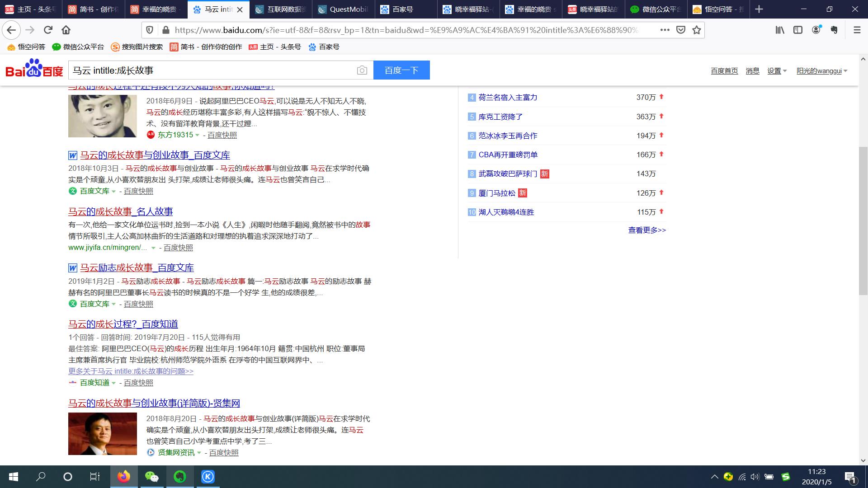This screenshot has height=488, width=868.
Task: Expand dropdown next to 贤集网资讯 source
Action: click(199, 453)
